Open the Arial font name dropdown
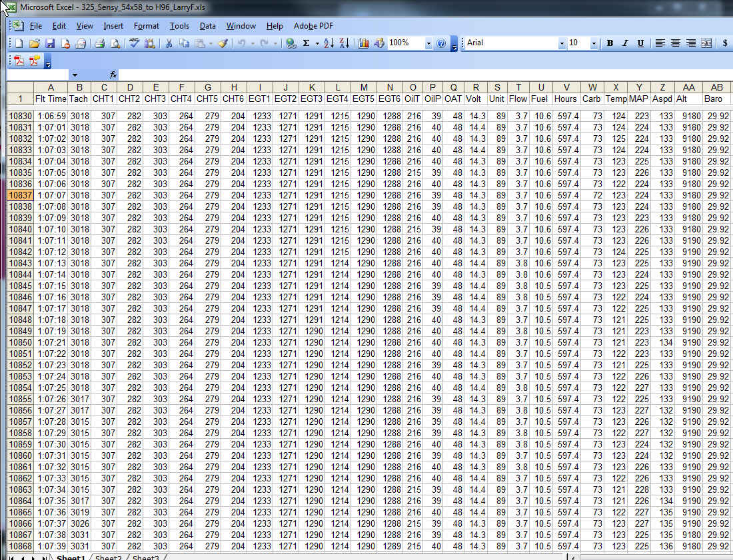733x560 pixels. pos(562,43)
